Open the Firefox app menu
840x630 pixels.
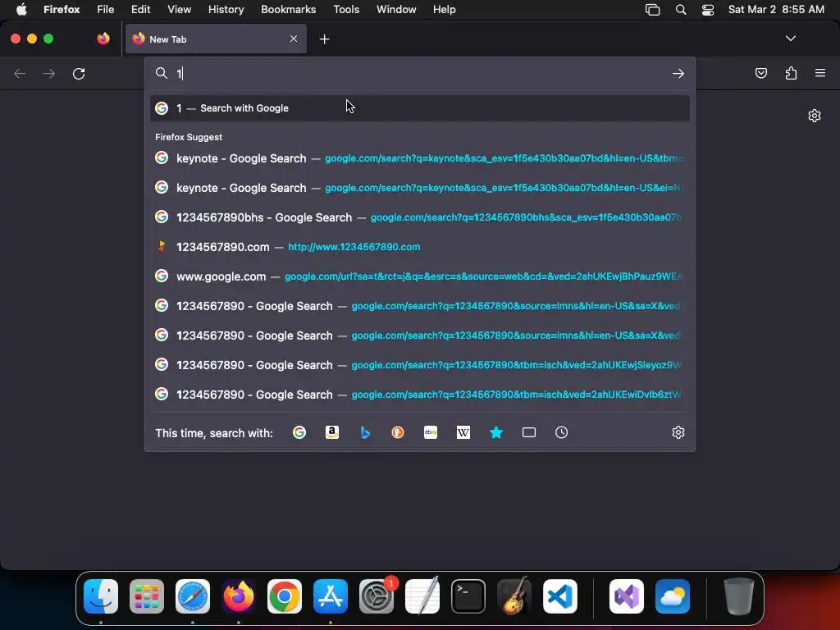[62, 10]
